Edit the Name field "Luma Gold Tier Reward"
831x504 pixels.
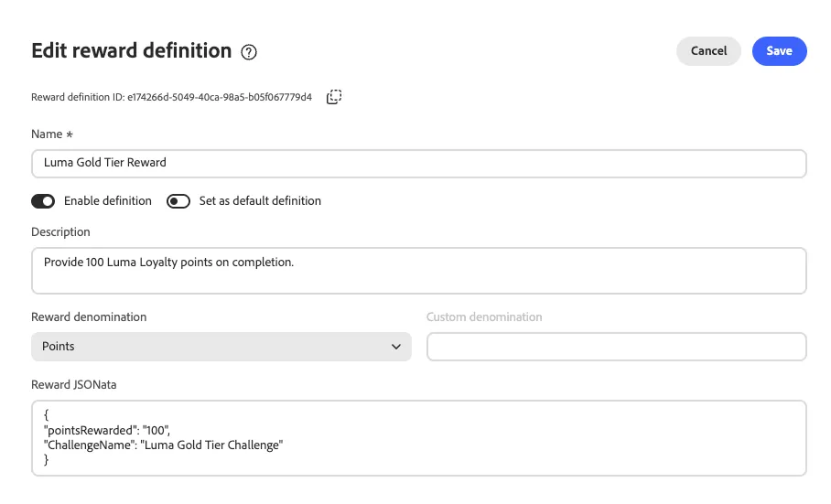pyautogui.click(x=418, y=163)
